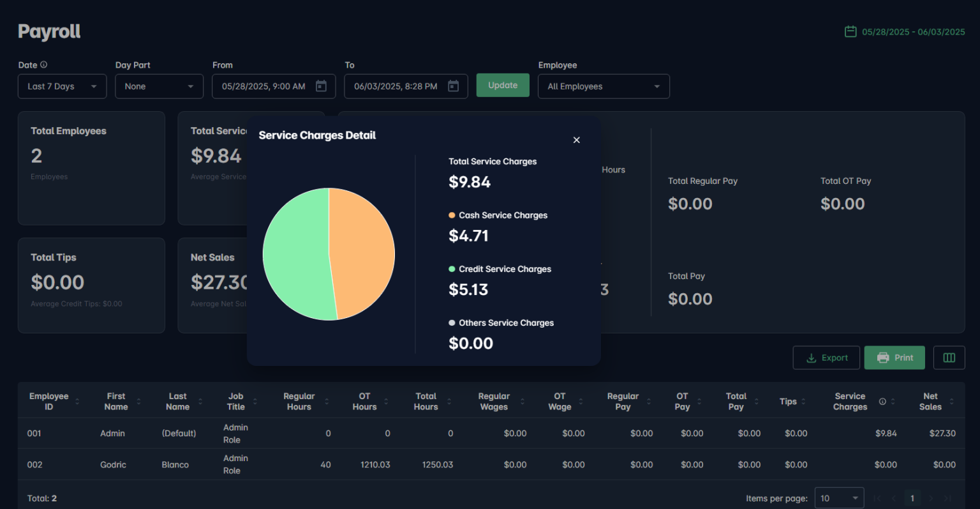The height and width of the screenshot is (509, 980).
Task: Go to page 1 in pagination
Action: pyautogui.click(x=912, y=498)
